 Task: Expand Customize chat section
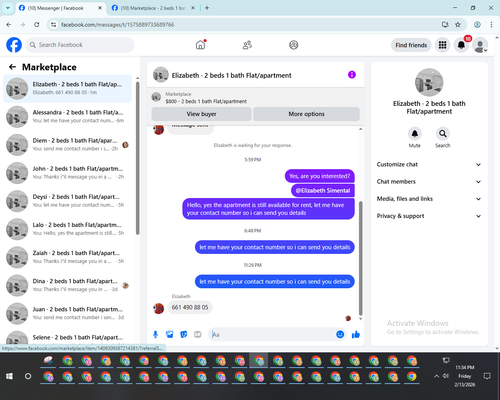(429, 164)
